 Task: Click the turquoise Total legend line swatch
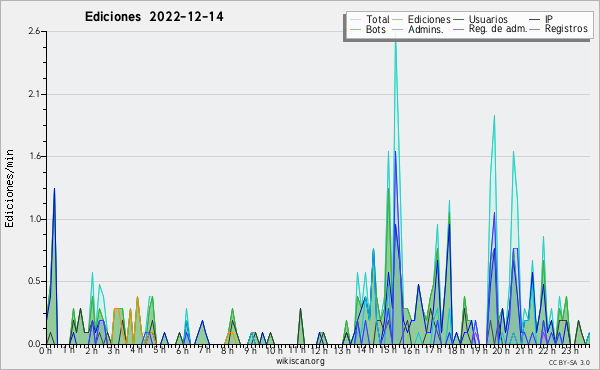tap(356, 20)
